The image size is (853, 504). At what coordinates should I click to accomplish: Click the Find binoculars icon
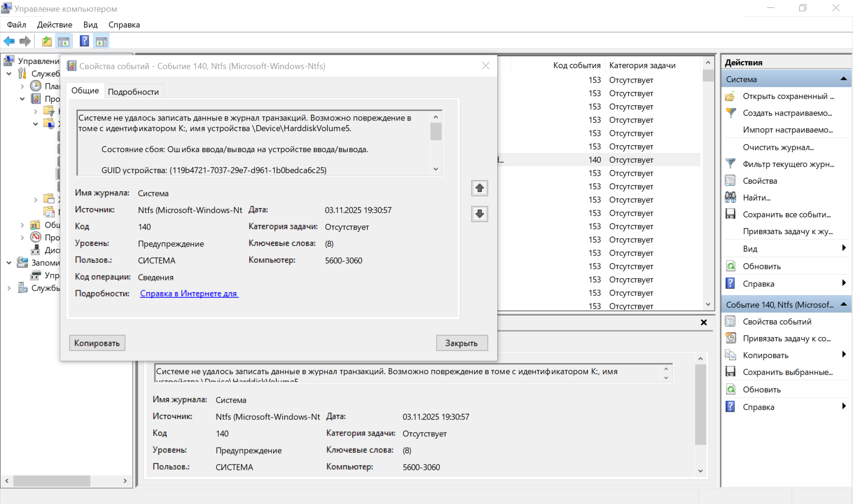pos(730,197)
